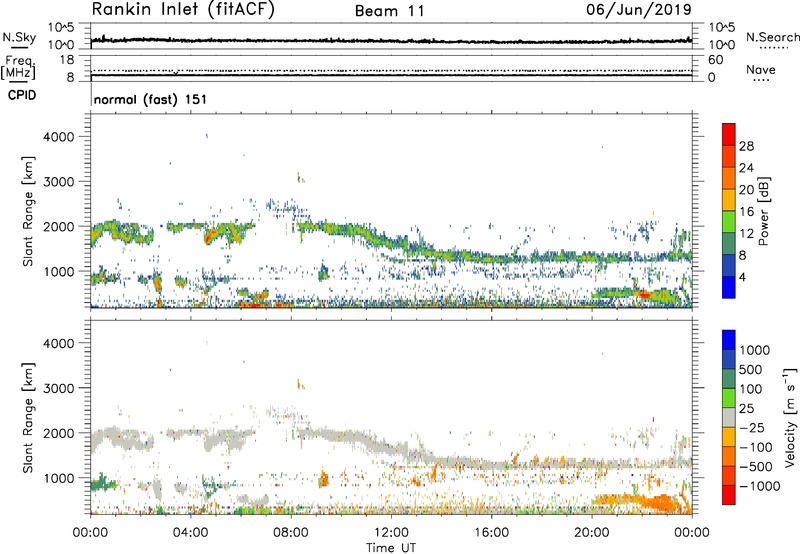Click the 'CPID' label
Image resolution: width=800 pixels, height=554 pixels.
[22, 95]
